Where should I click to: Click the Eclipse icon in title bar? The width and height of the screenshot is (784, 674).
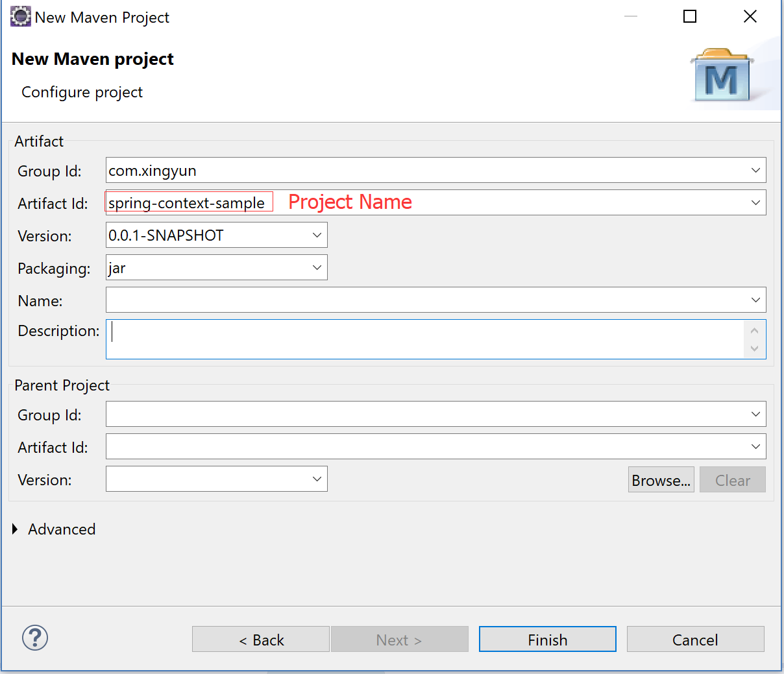(x=21, y=16)
